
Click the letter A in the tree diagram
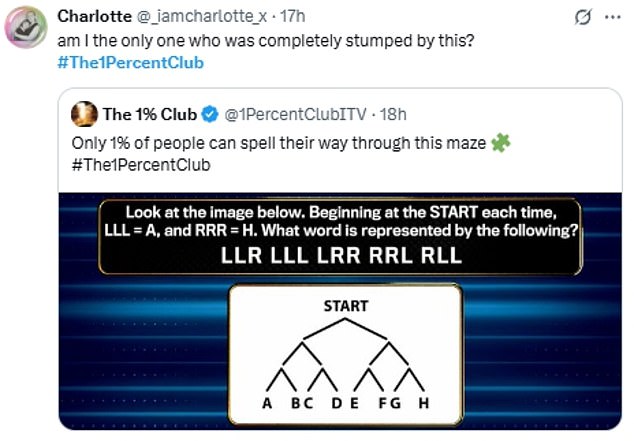267,403
